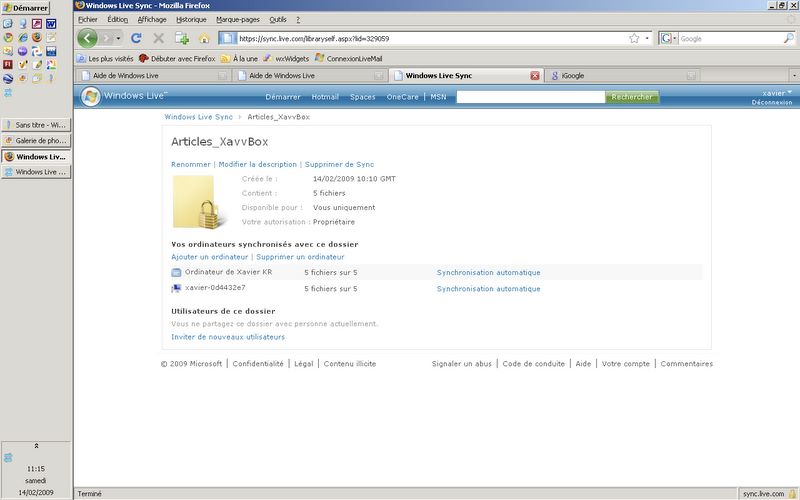
Task: Launch Adobe Flash from quick launch
Action: coord(8,65)
